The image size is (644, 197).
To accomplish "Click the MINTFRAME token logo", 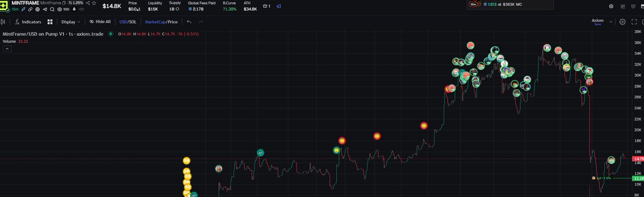I will click(4, 5).
